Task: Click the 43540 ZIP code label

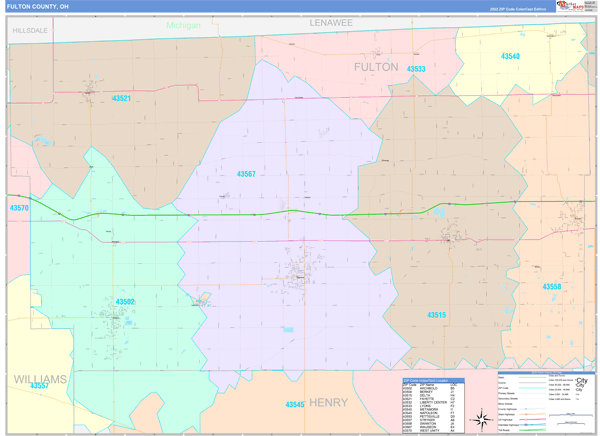Action: [510, 57]
